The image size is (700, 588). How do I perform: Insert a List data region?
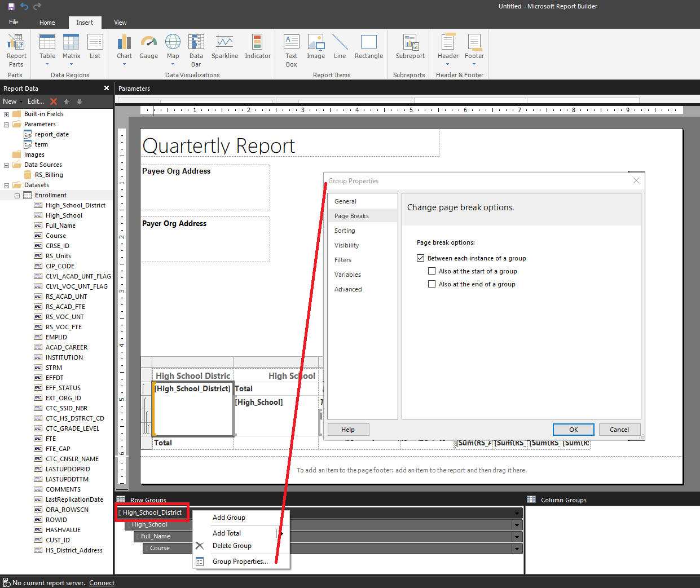pyautogui.click(x=95, y=47)
